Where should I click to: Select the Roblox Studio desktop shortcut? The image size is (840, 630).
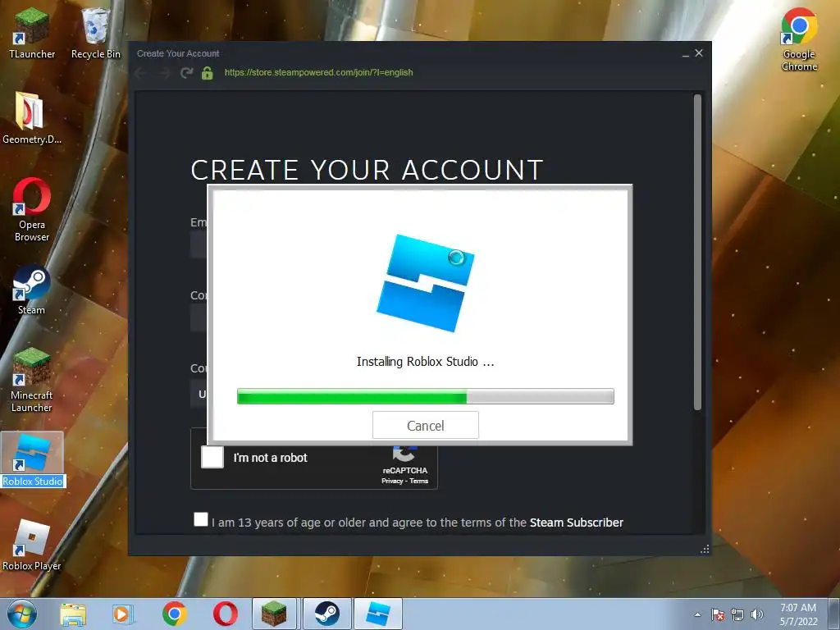click(32, 459)
